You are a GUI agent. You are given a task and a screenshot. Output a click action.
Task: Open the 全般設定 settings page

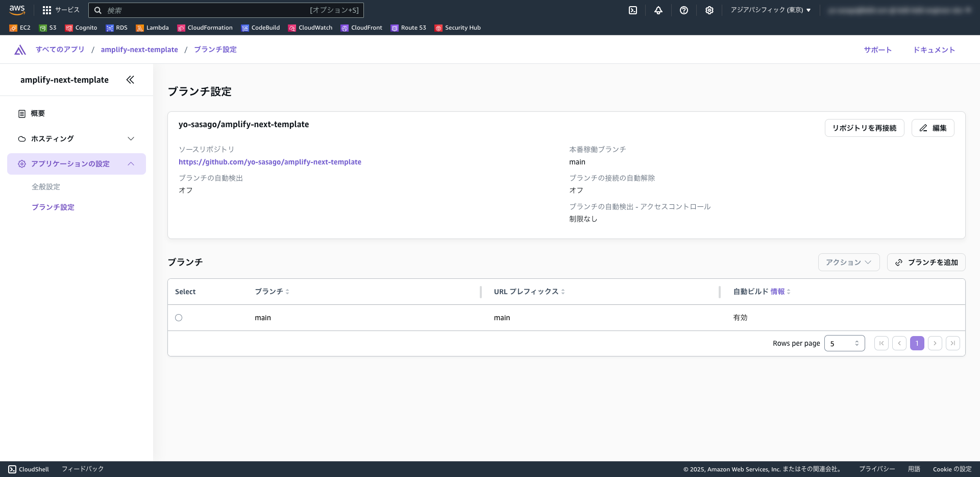[x=46, y=186]
